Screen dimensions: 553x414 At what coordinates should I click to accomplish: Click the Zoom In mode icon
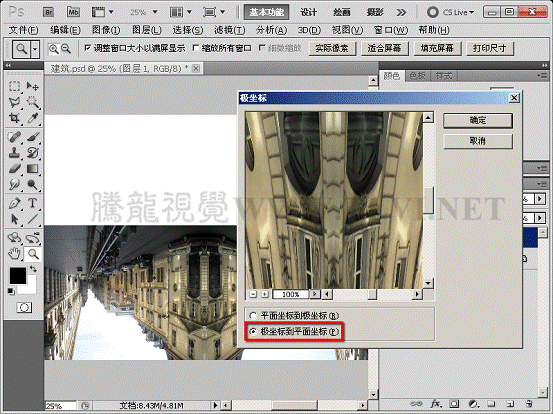pyautogui.click(x=54, y=49)
